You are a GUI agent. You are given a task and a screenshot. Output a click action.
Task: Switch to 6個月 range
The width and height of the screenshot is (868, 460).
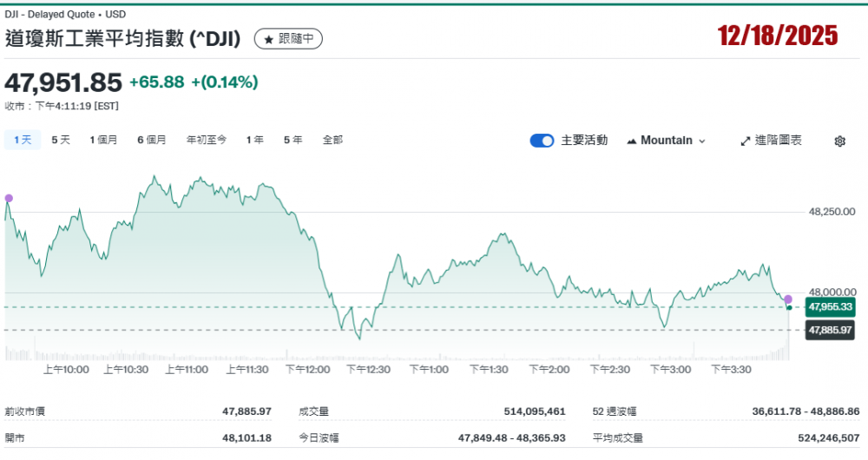[x=151, y=140]
